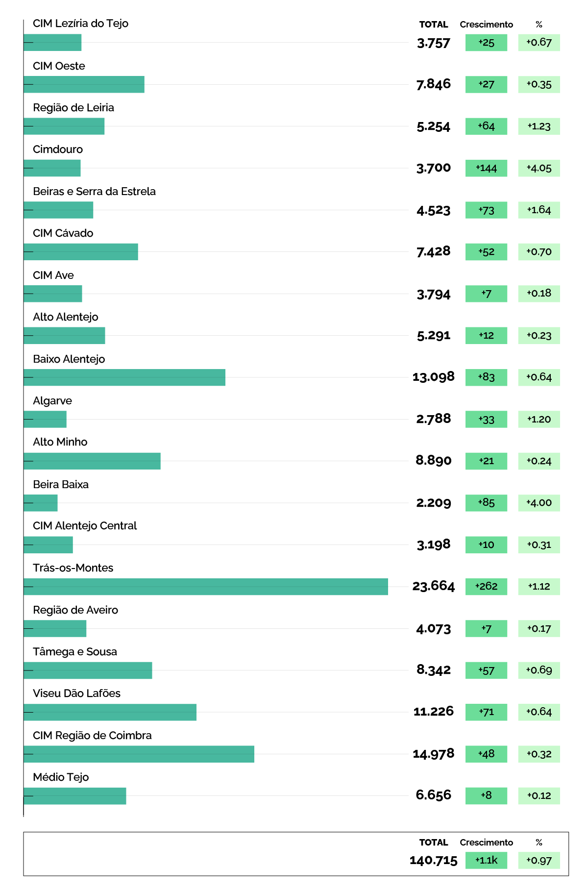Click the 140.715 grand total value
588x892 pixels.
(434, 861)
